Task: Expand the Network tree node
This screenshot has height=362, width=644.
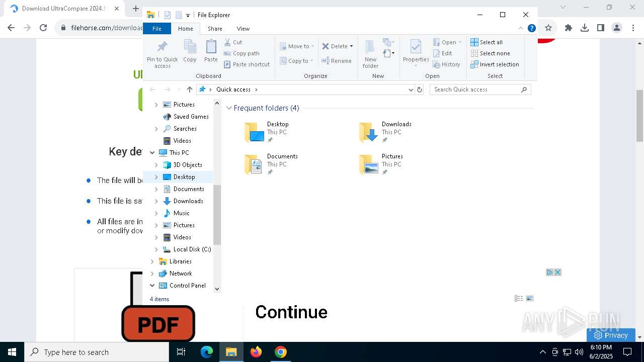Action: click(x=152, y=274)
